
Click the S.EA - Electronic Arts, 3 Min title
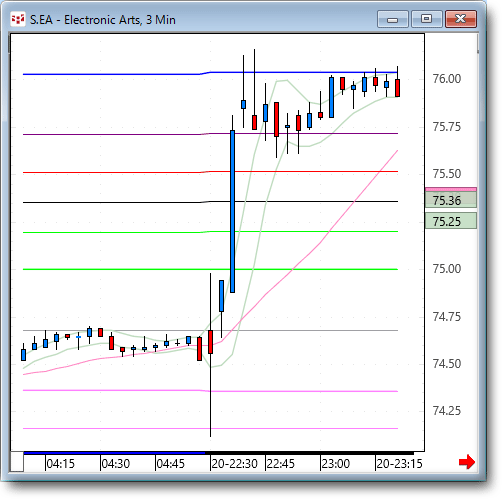click(x=103, y=20)
